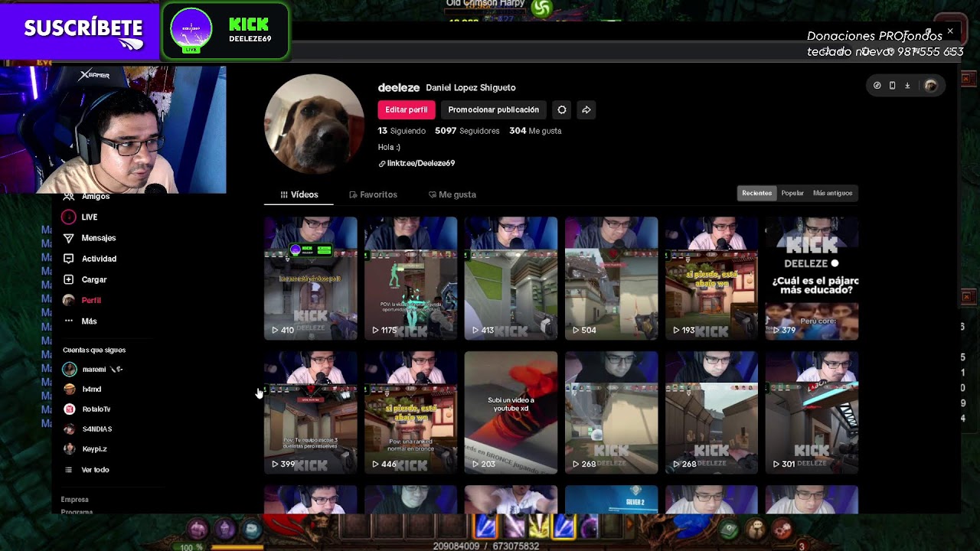Viewport: 980px width, 551px height.
Task: Open the S4NDIAS followed account
Action: point(87,429)
